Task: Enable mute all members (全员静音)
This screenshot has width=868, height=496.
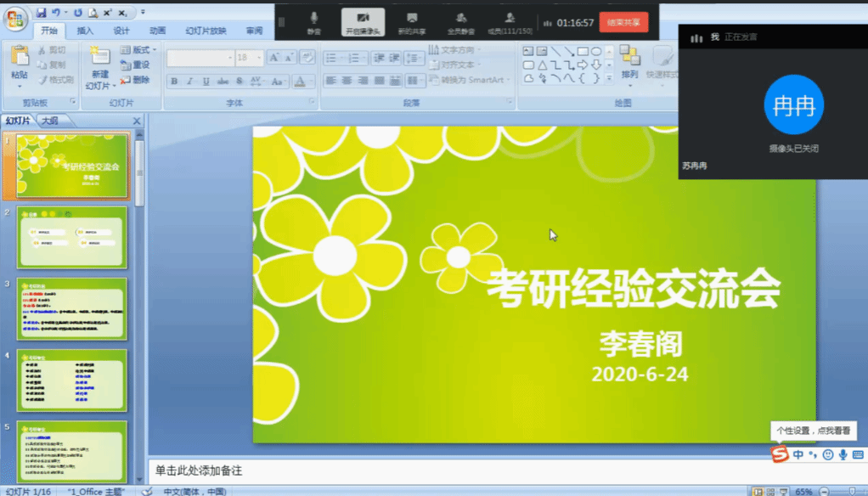Action: 461,21
